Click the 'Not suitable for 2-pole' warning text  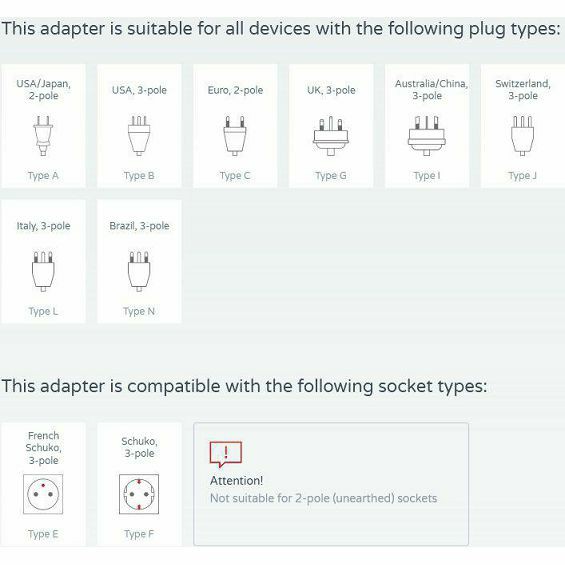coord(324,498)
